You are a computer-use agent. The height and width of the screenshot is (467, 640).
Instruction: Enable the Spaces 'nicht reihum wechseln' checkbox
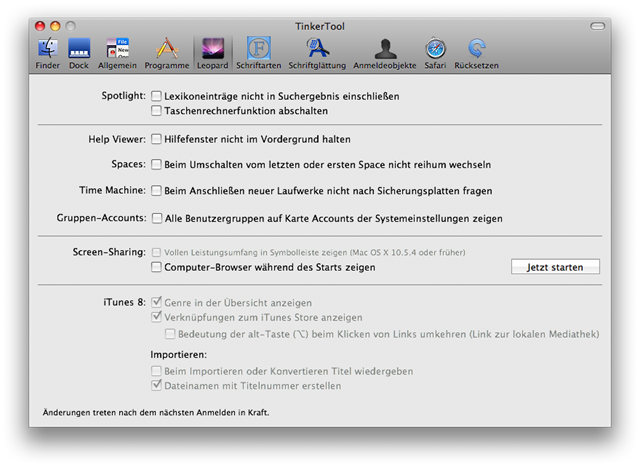coord(156,165)
